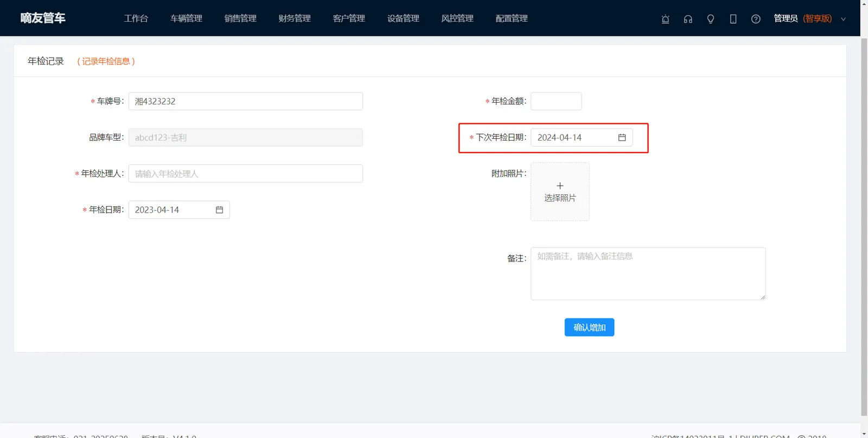
Task: Click the lightbulb tips icon
Action: [x=711, y=19]
